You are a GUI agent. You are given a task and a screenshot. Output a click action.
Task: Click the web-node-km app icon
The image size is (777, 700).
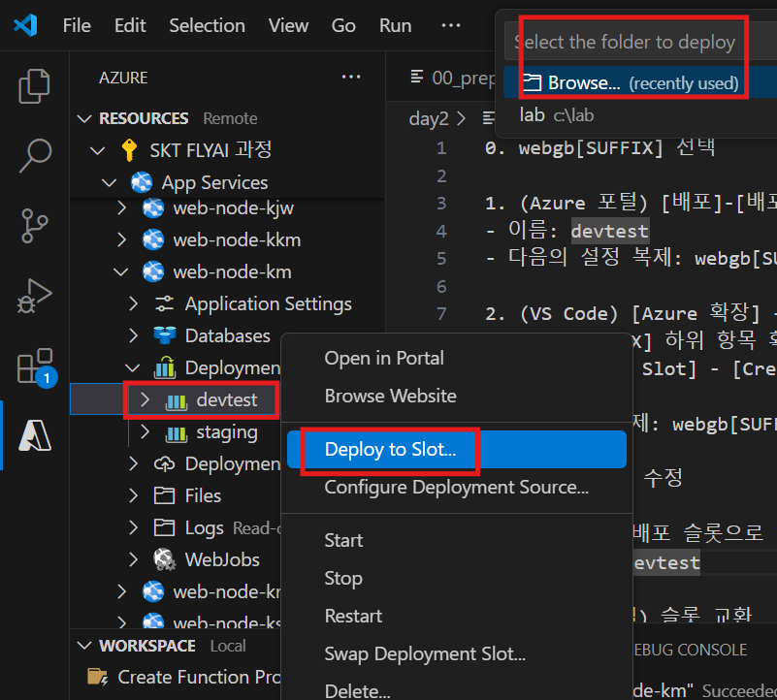[153, 272]
